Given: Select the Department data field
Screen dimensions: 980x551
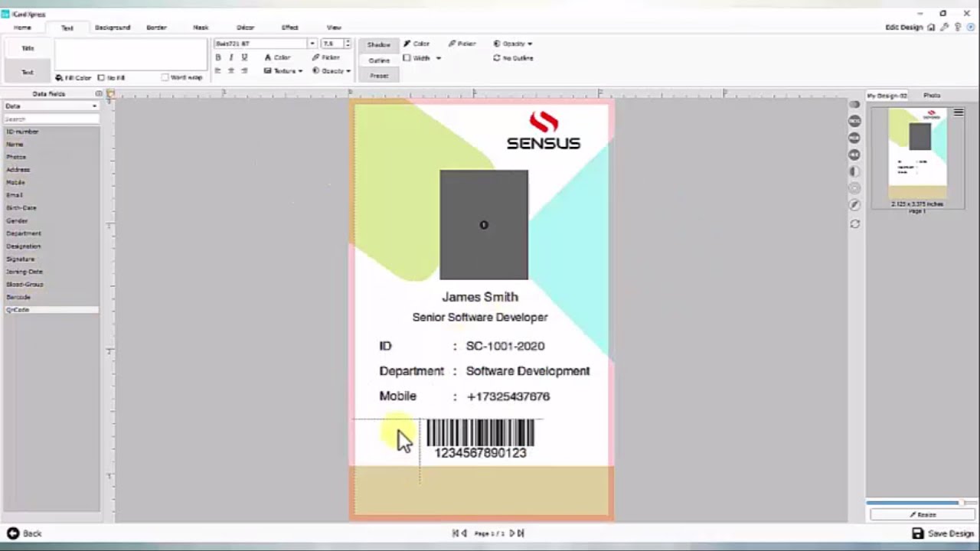Looking at the screenshot, I should [x=51, y=233].
